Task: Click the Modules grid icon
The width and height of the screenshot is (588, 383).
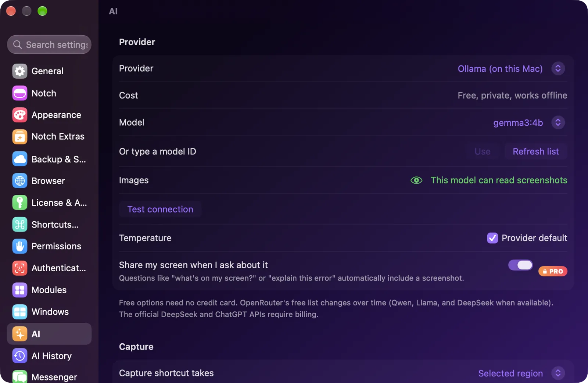Action: pyautogui.click(x=20, y=290)
